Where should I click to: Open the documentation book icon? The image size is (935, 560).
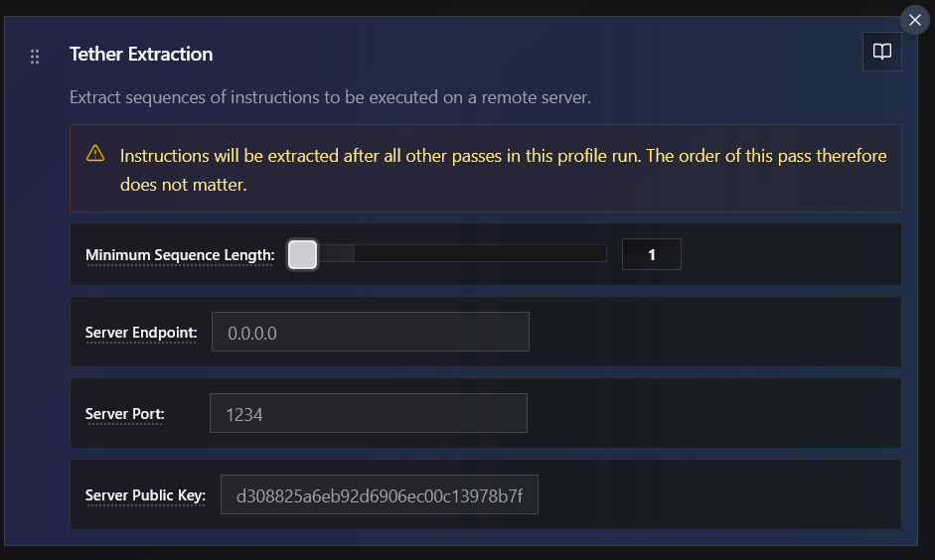[881, 53]
